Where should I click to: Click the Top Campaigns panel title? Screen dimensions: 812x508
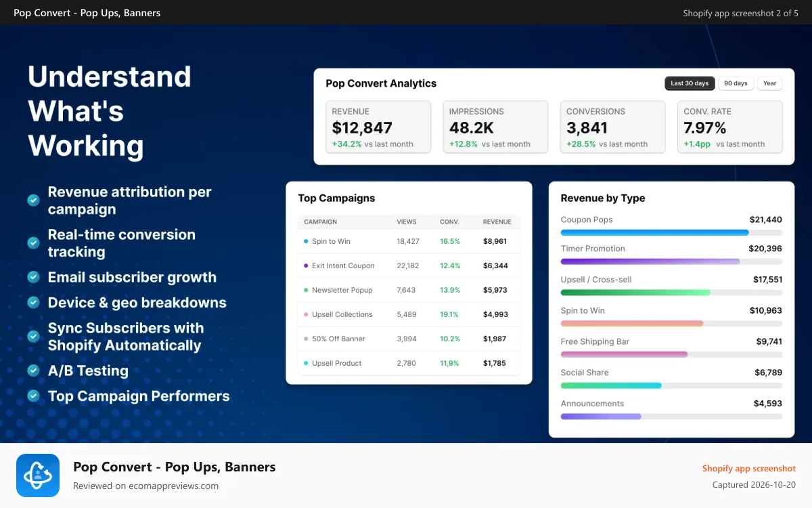(336, 198)
